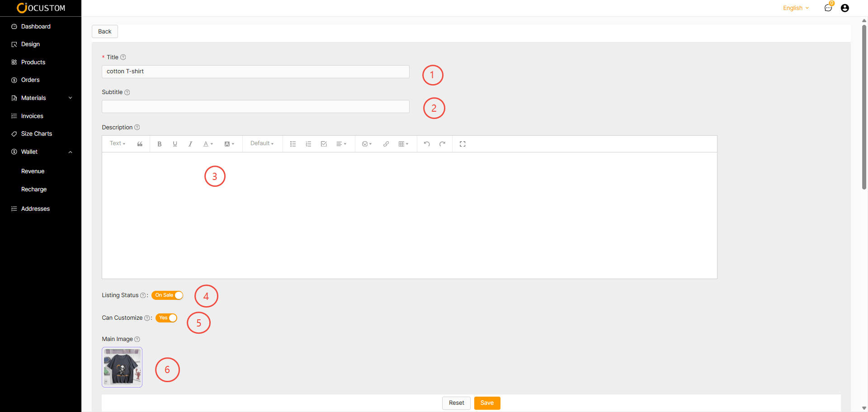Apply underline formatting in editor toolbar
The image size is (868, 412).
[x=175, y=144]
